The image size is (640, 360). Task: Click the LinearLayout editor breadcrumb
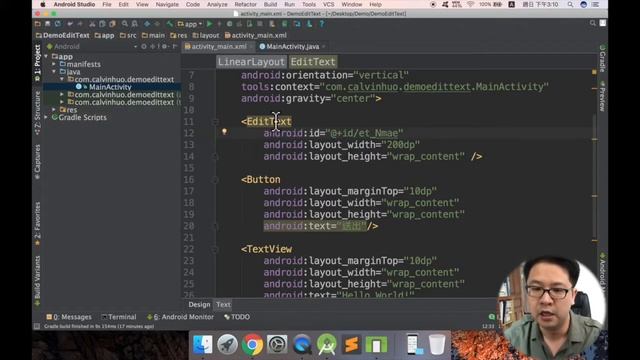(x=251, y=62)
